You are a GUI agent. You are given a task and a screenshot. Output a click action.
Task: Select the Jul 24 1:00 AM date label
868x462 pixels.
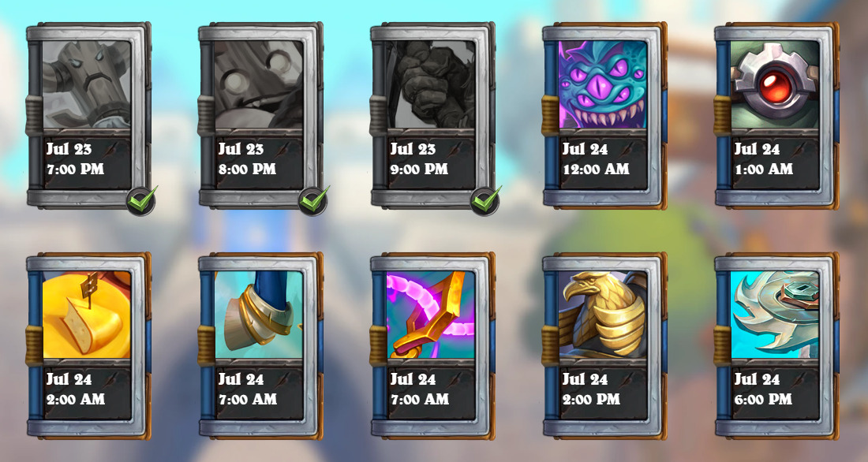click(763, 159)
